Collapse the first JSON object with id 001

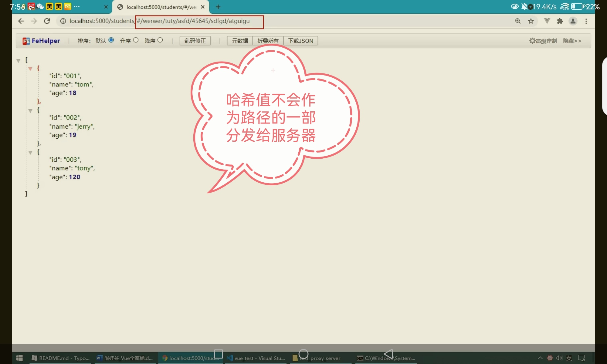click(30, 69)
